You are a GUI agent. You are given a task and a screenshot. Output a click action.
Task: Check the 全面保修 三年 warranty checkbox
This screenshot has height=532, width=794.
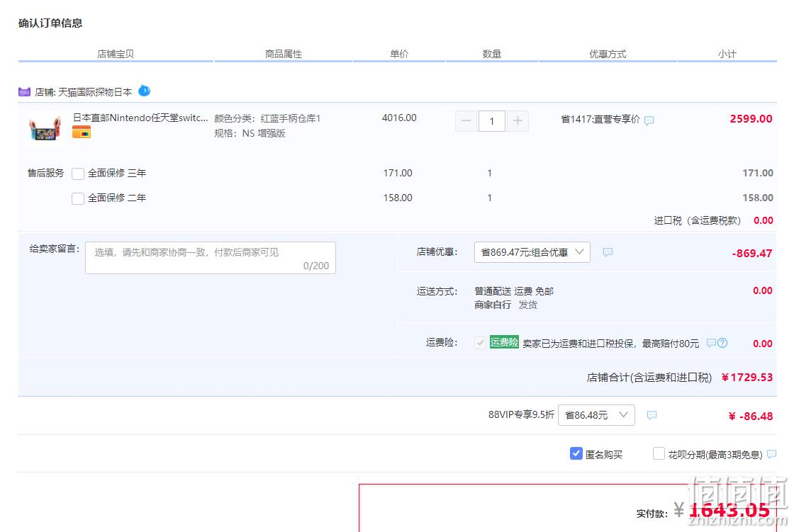pos(78,174)
